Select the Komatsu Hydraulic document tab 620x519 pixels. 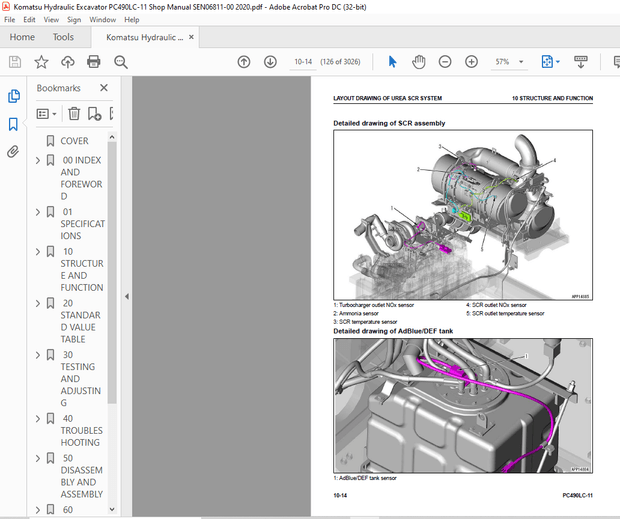click(x=144, y=37)
